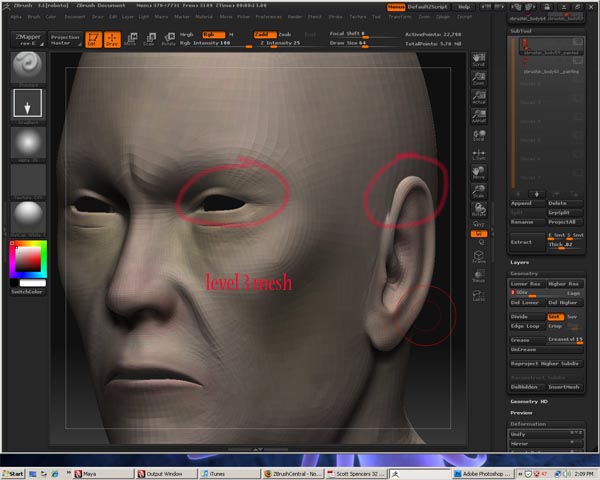600x480 pixels.
Task: Click Higher Res subdivision button
Action: [565, 284]
